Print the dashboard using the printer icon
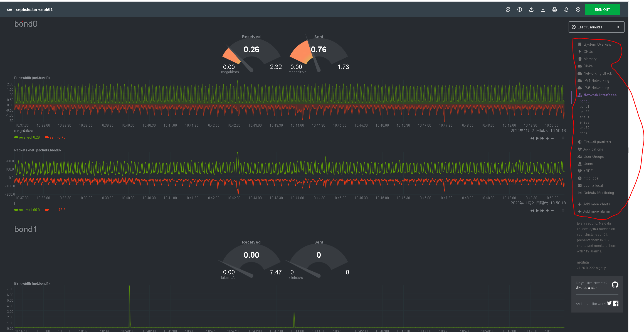 pyautogui.click(x=554, y=9)
